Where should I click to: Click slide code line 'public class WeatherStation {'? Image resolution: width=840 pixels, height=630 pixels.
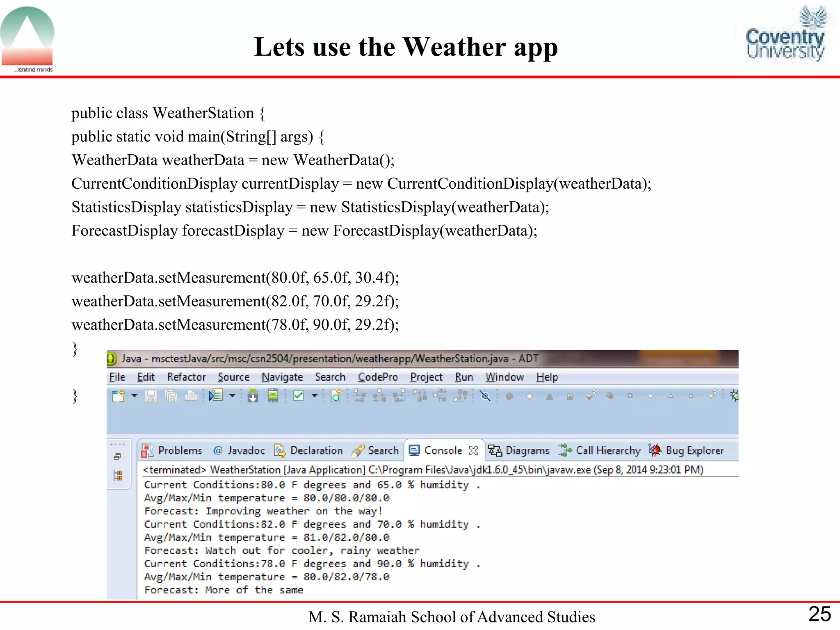point(169,113)
